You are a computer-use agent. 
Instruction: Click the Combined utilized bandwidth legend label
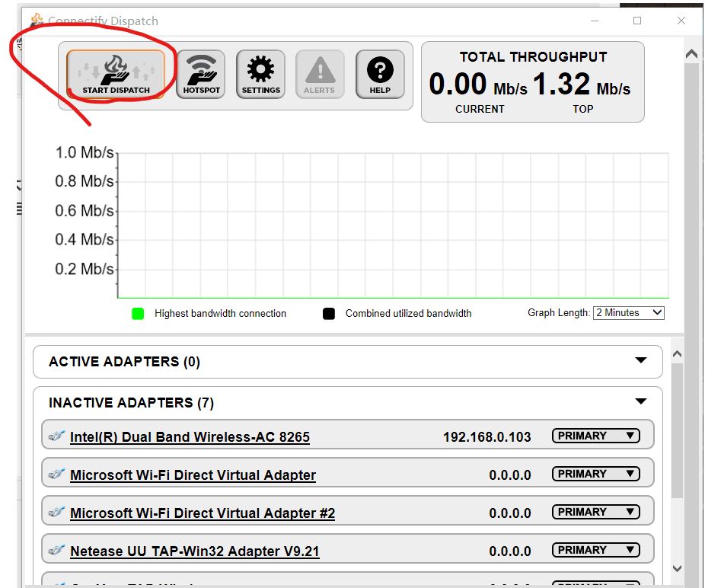[x=408, y=313]
